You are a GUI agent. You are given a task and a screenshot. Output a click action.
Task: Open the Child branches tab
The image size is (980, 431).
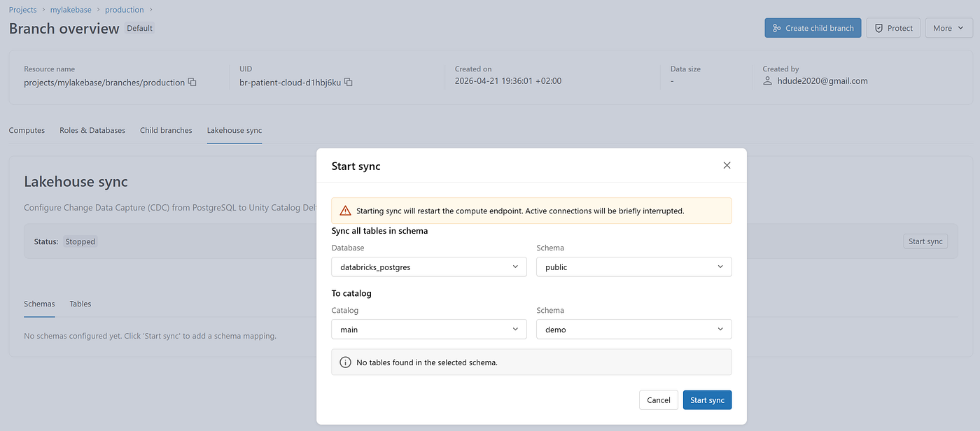(166, 130)
